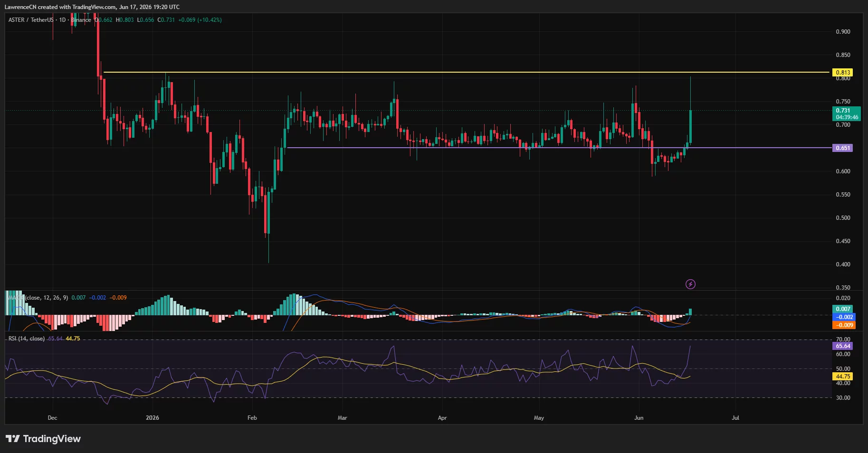
Task: Click the purple lightning event icon
Action: pos(690,284)
